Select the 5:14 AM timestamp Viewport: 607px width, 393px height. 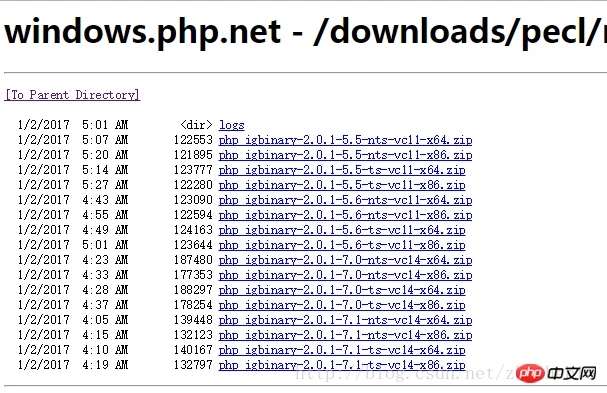[105, 170]
